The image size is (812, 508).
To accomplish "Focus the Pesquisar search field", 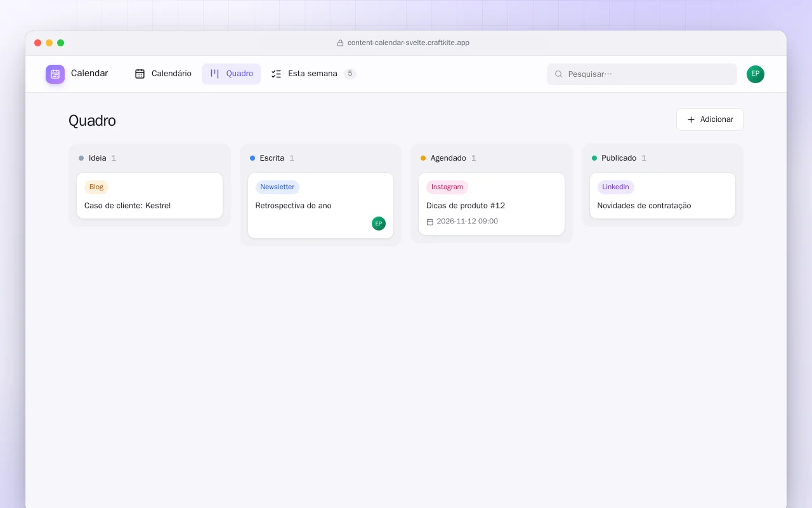I will [642, 74].
